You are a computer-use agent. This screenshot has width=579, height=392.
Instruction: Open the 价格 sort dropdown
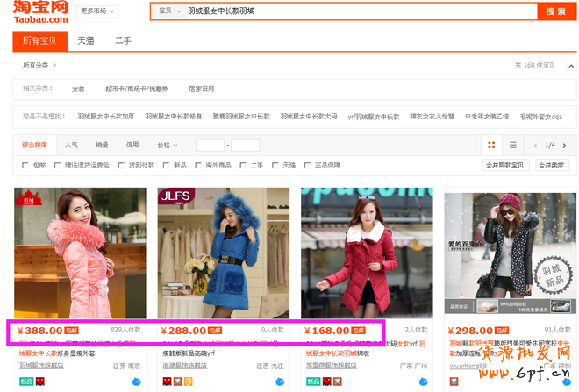pos(167,145)
